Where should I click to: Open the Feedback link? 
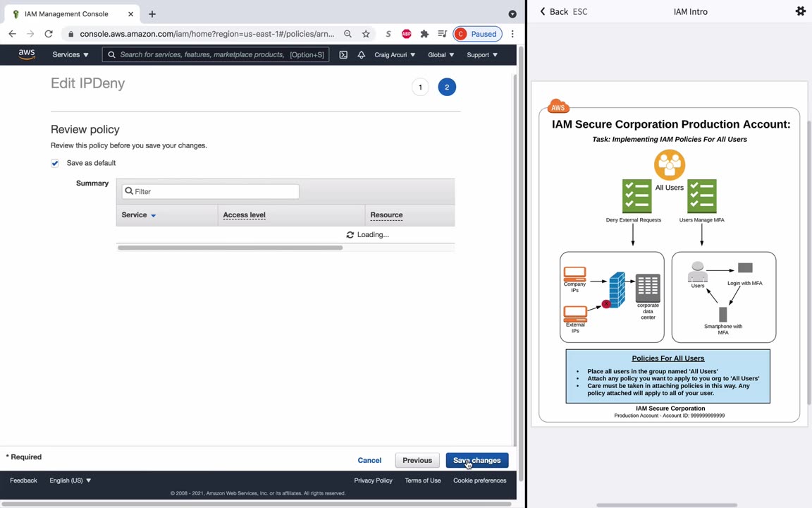coord(23,480)
